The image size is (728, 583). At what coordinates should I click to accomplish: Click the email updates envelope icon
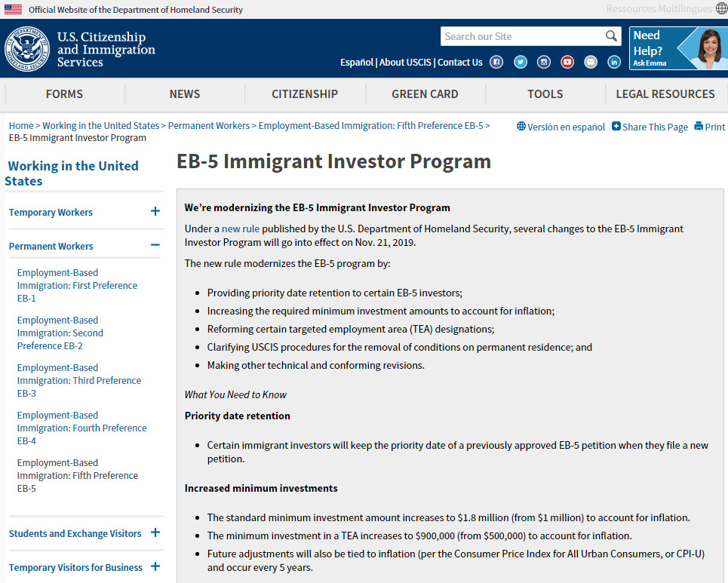(x=591, y=62)
